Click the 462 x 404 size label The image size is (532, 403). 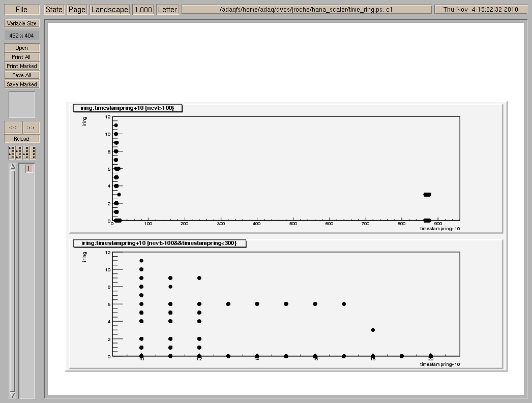[22, 36]
